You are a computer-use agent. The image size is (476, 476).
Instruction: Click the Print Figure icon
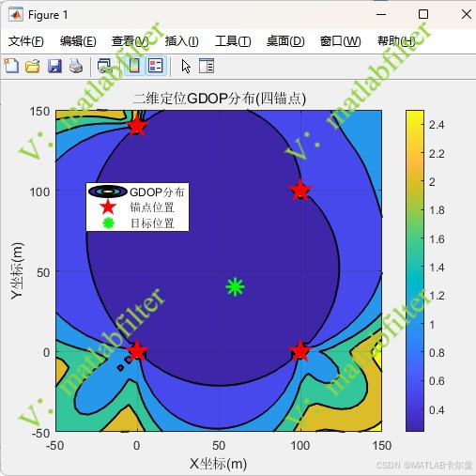pyautogui.click(x=76, y=66)
